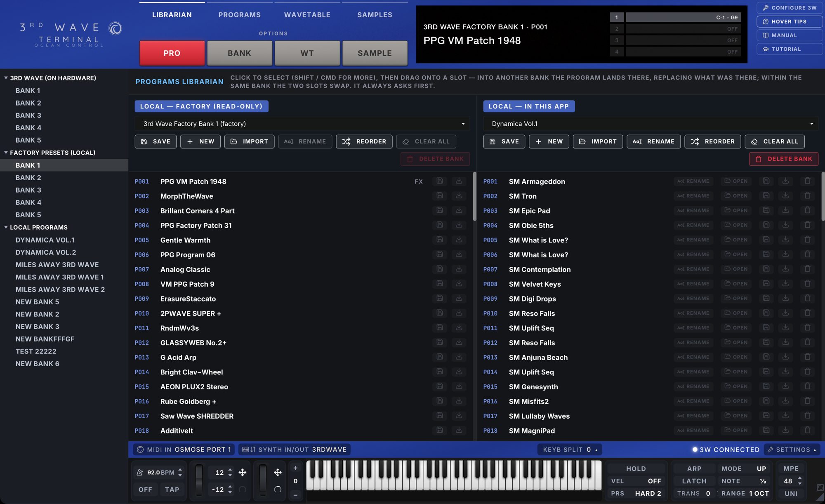The image size is (825, 504).
Task: Click the download-arrow icon for AdditiveIt
Action: point(459,430)
